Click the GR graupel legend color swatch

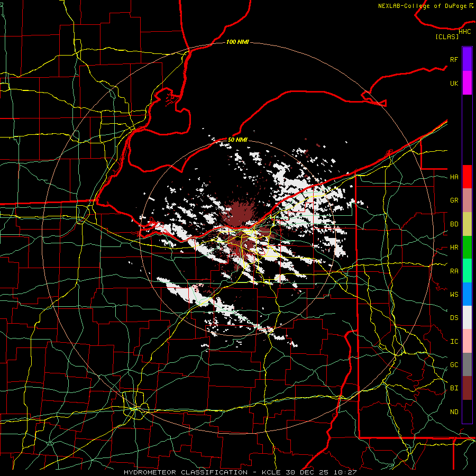point(467,200)
